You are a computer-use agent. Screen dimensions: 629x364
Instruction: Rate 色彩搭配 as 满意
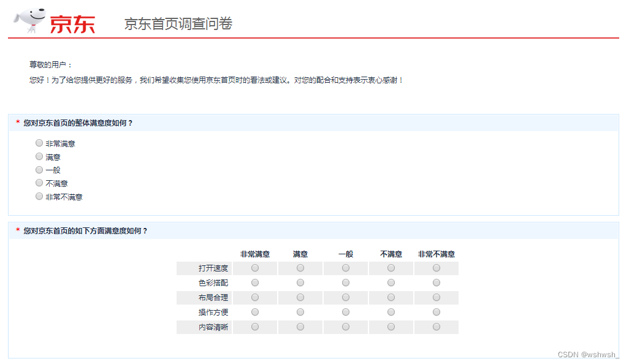[300, 282]
